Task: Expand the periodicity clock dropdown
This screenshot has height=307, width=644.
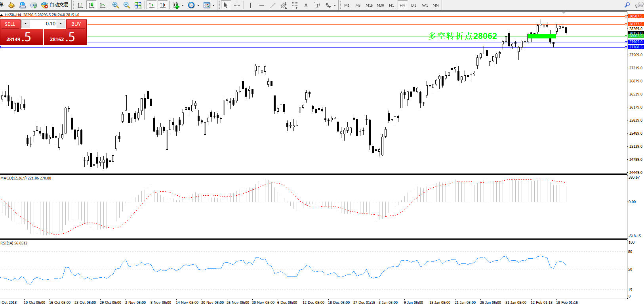Action: pyautogui.click(x=198, y=6)
